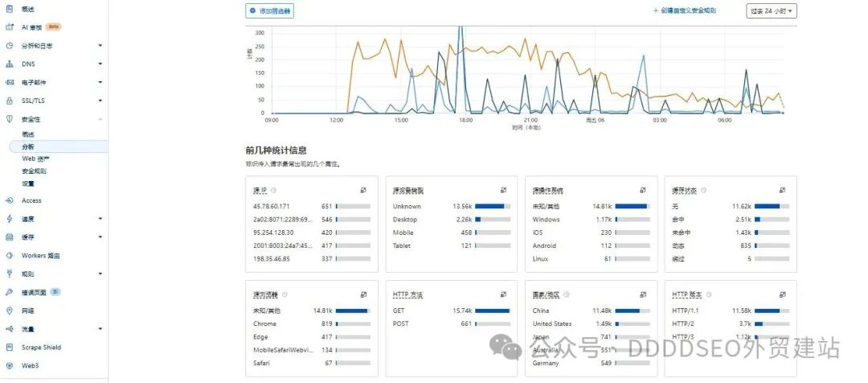Click the 添加筛选器 button
This screenshot has width=868, height=383.
(270, 11)
